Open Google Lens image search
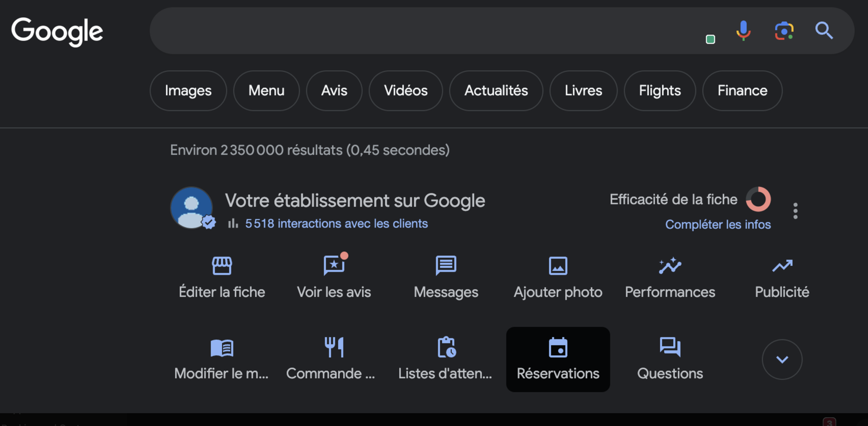 click(x=784, y=31)
